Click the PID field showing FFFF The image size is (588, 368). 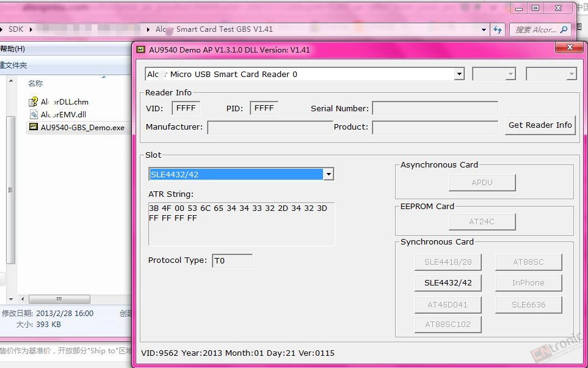pos(264,108)
